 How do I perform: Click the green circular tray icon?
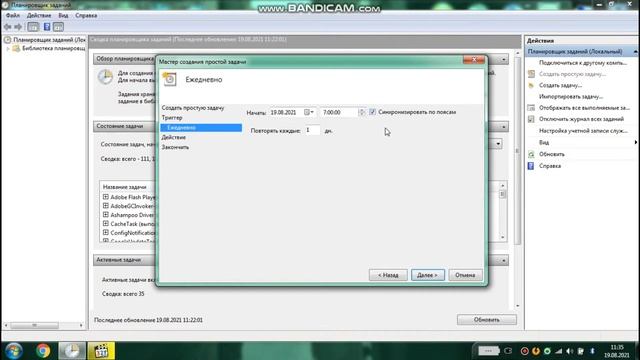click(547, 351)
